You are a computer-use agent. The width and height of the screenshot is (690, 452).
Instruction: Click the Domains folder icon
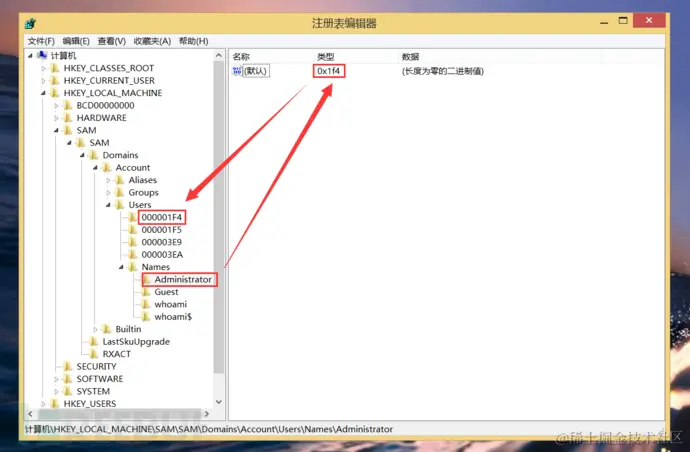coord(94,155)
